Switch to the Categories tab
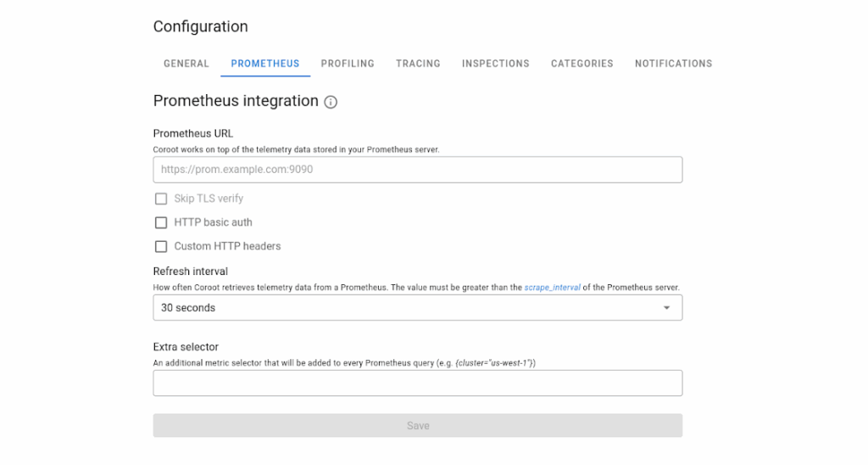 click(x=581, y=64)
